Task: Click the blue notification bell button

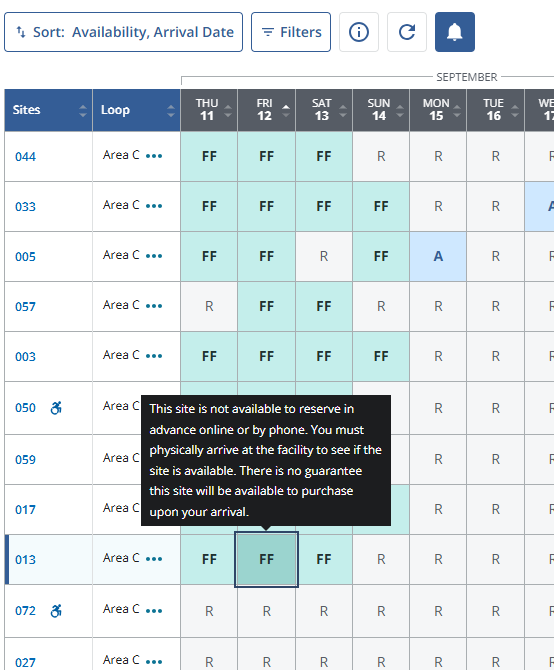Action: tap(454, 32)
